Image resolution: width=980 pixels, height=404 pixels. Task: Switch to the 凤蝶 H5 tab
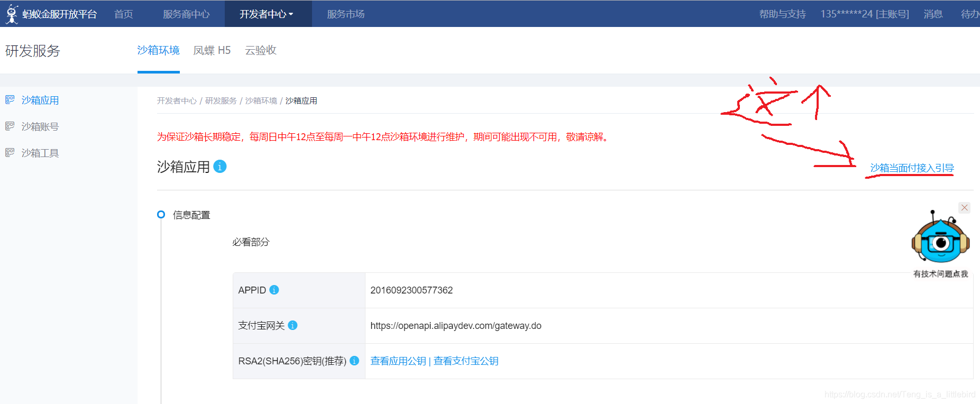point(212,50)
